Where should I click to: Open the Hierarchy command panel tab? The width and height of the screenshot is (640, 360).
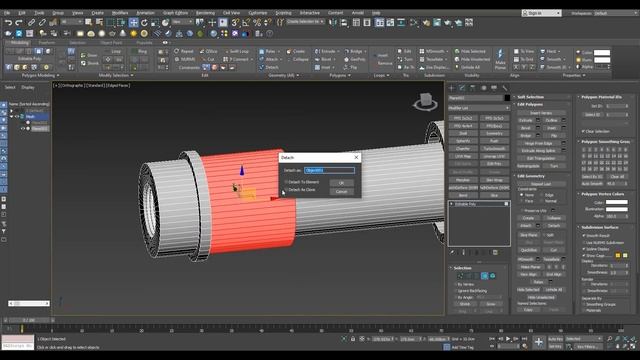pos(473,88)
